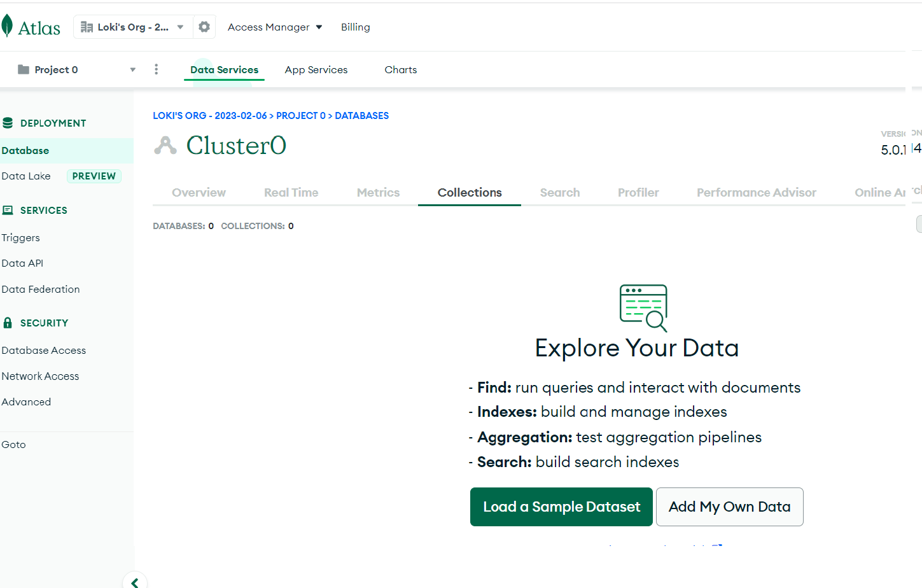The image size is (922, 588).
Task: Click Add My Own Data button
Action: pyautogui.click(x=730, y=507)
